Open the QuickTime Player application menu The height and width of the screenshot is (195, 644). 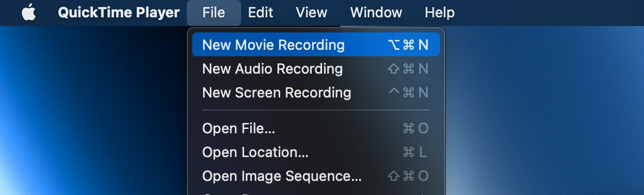[x=119, y=12]
